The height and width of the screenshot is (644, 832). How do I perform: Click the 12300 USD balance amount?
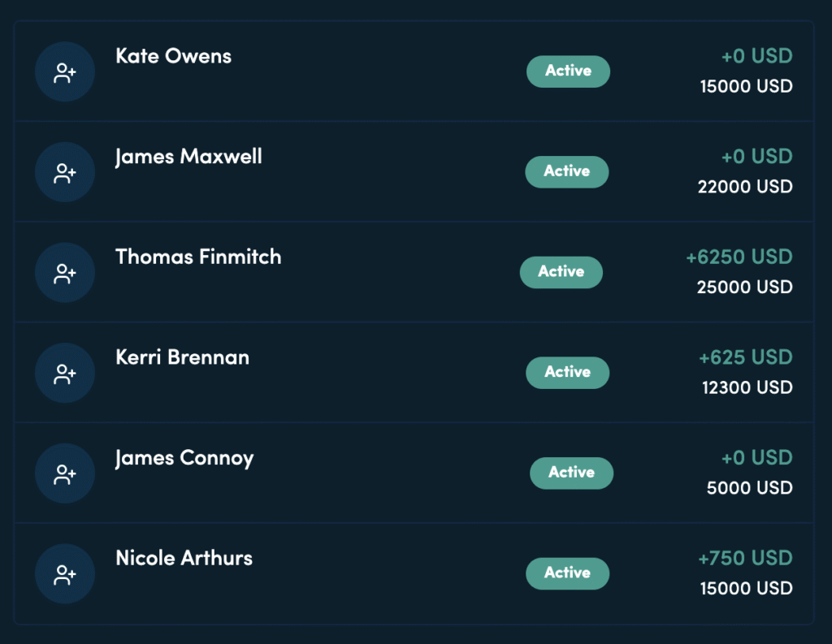(x=747, y=387)
